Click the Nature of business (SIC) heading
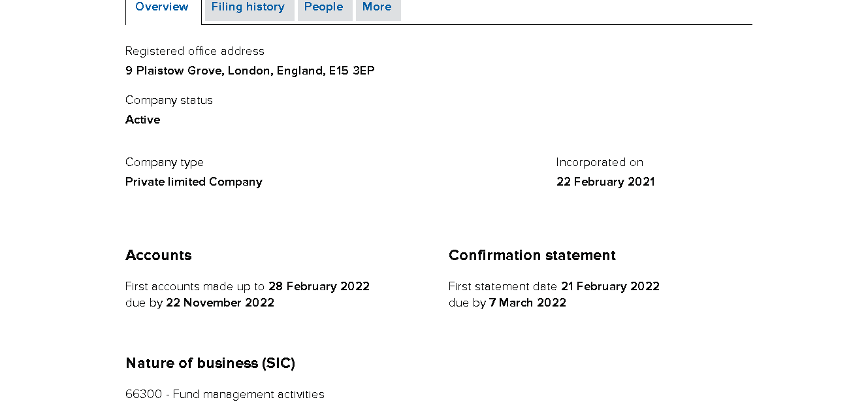The width and height of the screenshot is (868, 417). pos(210,363)
